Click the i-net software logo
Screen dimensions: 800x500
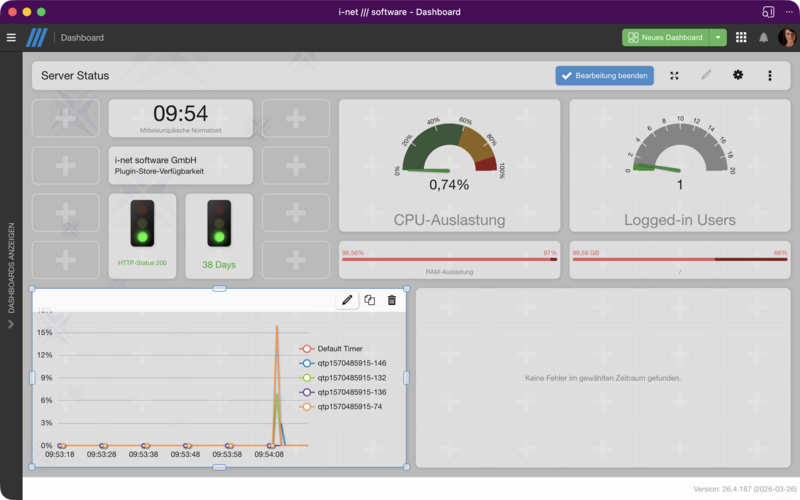(x=36, y=38)
